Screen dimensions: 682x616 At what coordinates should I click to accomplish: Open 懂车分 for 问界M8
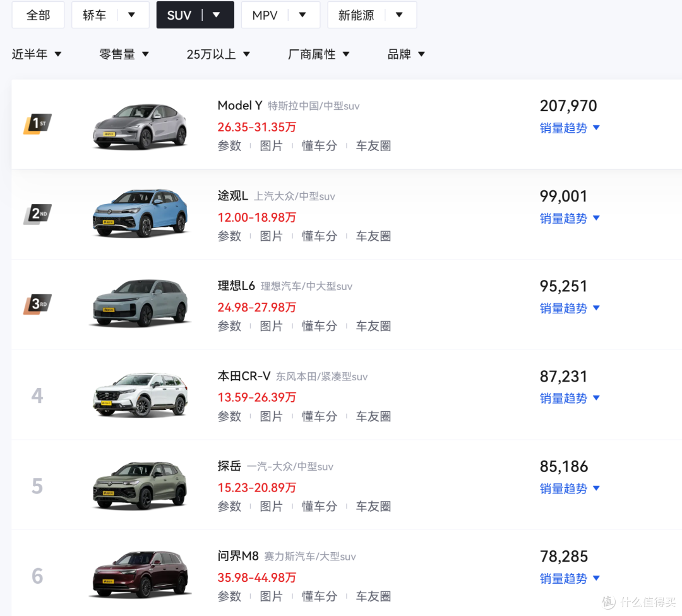pyautogui.click(x=320, y=596)
